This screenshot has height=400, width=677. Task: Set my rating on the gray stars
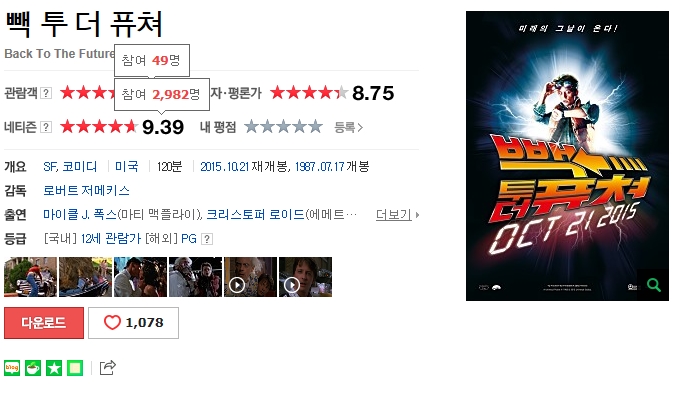click(x=283, y=127)
